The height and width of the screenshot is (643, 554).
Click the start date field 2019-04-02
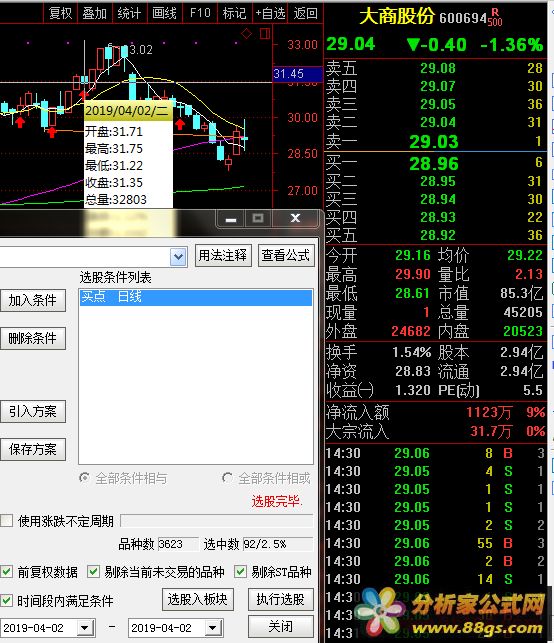(x=39, y=627)
